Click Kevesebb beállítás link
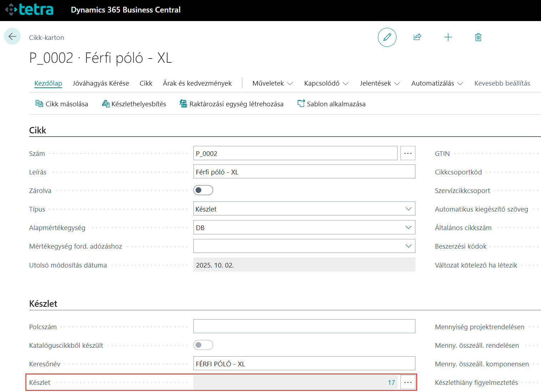This screenshot has width=541, height=392. (x=502, y=83)
